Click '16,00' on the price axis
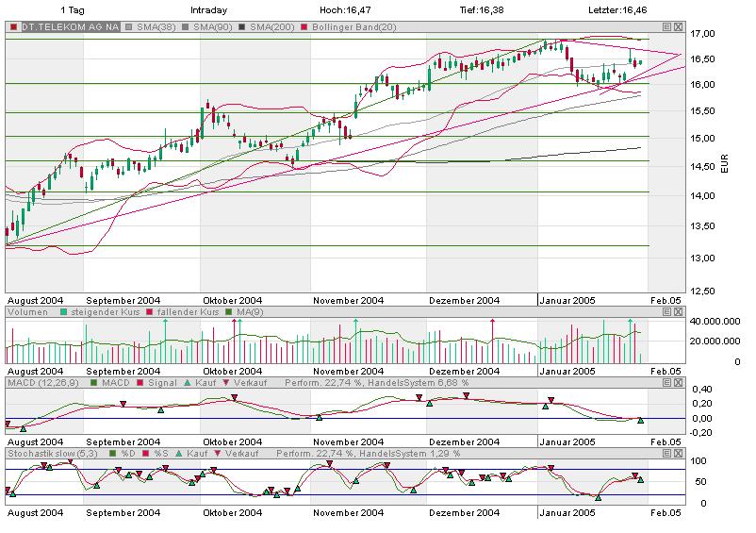 pyautogui.click(x=702, y=85)
